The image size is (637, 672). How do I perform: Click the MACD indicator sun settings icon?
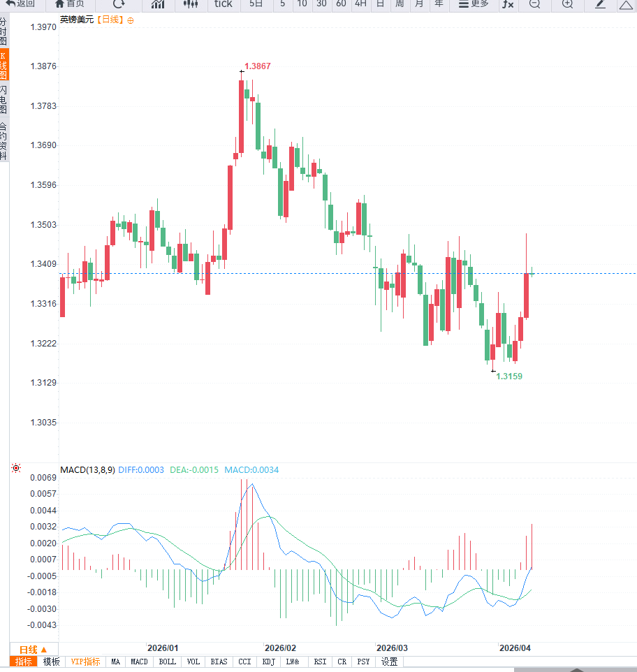click(x=16, y=469)
